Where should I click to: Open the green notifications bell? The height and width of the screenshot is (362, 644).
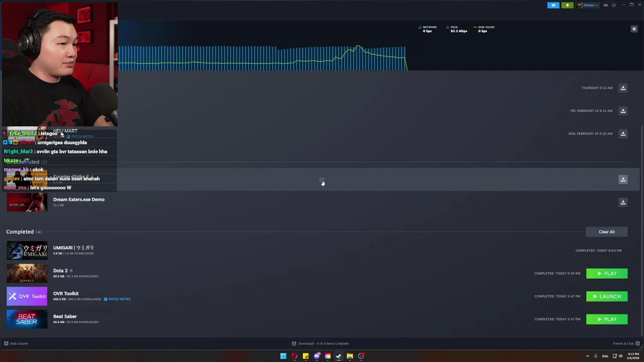[568, 5]
